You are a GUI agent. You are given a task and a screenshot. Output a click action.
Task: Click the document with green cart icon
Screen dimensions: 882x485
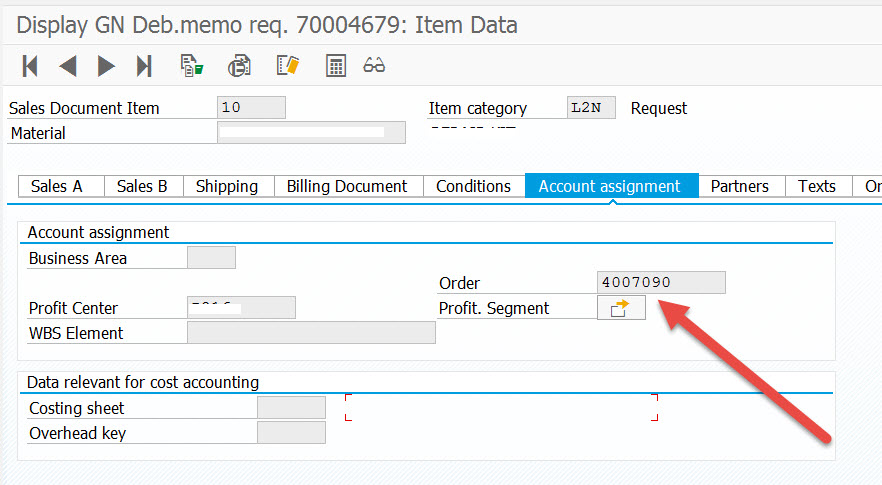191,66
